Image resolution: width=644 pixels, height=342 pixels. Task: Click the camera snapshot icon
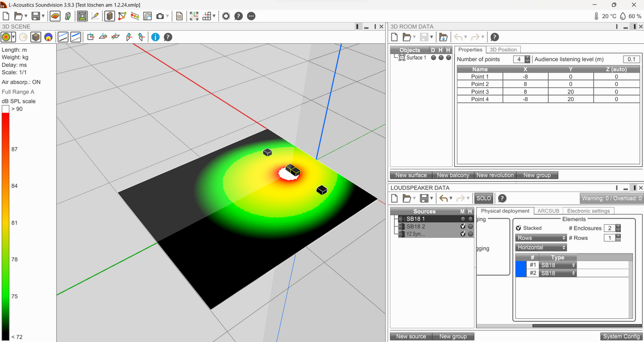(160, 16)
